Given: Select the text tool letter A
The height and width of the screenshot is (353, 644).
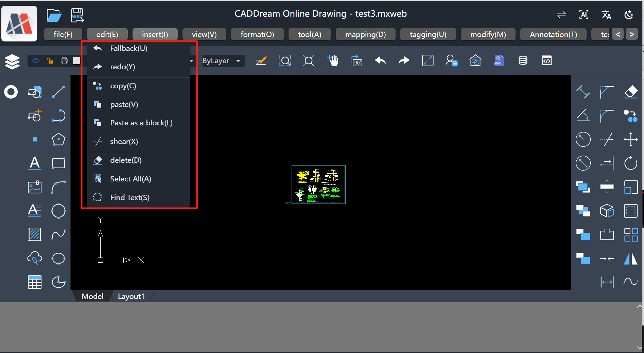Looking at the screenshot, I should (35, 163).
